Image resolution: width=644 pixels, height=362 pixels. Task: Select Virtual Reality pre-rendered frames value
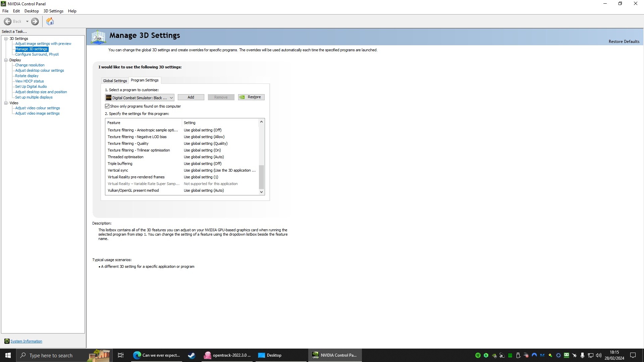pos(201,177)
